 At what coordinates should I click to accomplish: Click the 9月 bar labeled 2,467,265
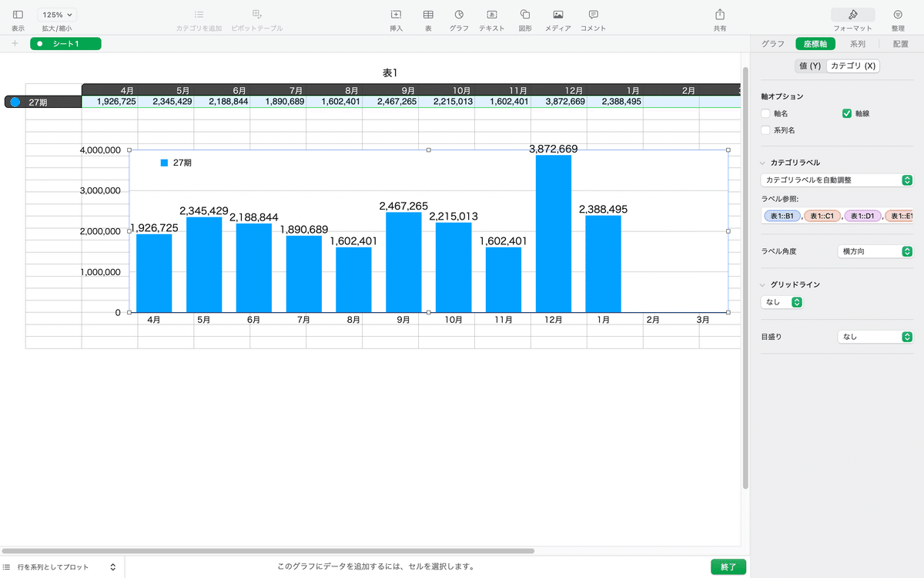[403, 262]
